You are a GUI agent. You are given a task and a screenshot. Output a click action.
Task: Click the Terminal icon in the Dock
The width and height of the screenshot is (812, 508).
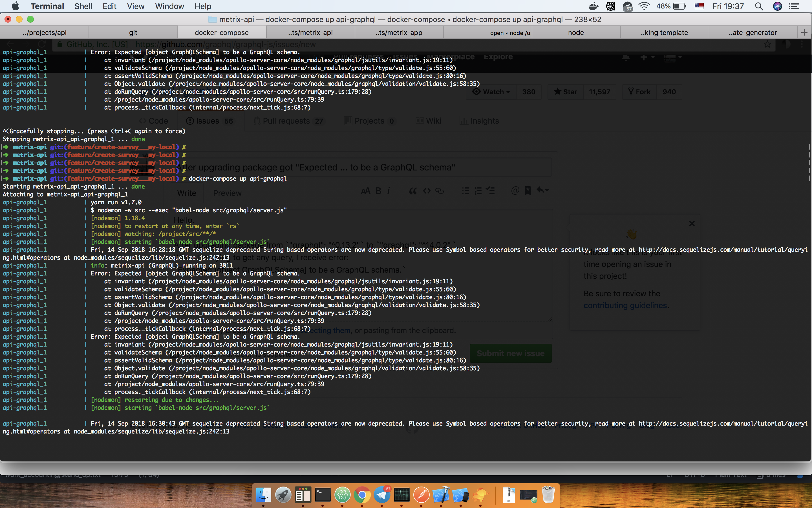[323, 494]
